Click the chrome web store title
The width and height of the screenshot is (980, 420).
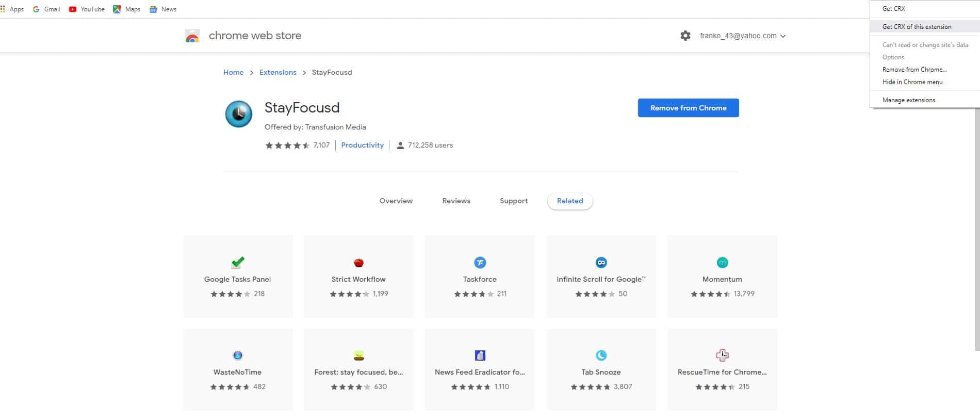[x=255, y=36]
